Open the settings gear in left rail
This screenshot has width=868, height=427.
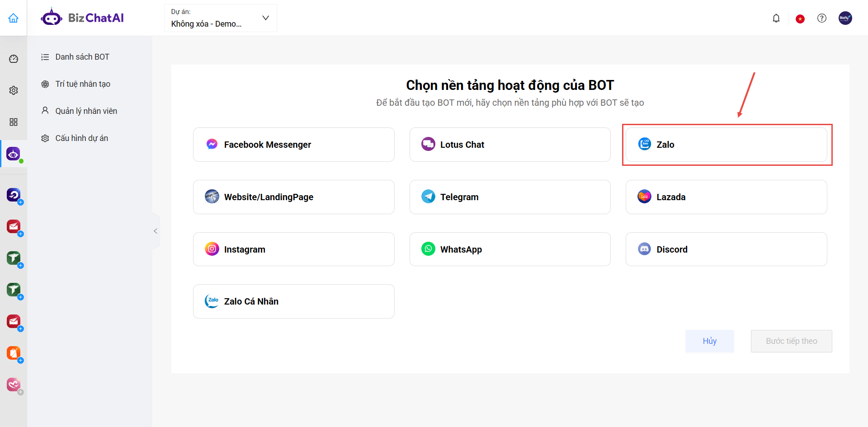tap(14, 90)
